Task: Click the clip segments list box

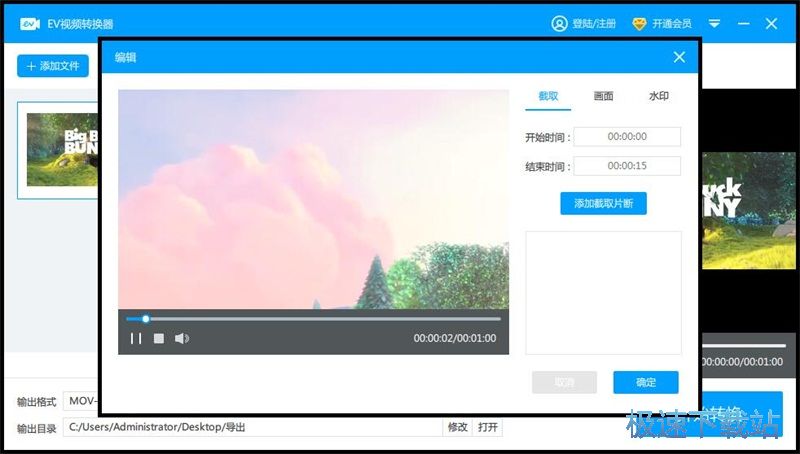Action: point(604,293)
